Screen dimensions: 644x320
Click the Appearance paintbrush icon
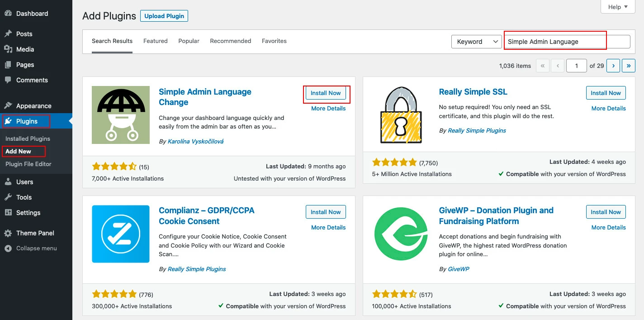(x=8, y=106)
